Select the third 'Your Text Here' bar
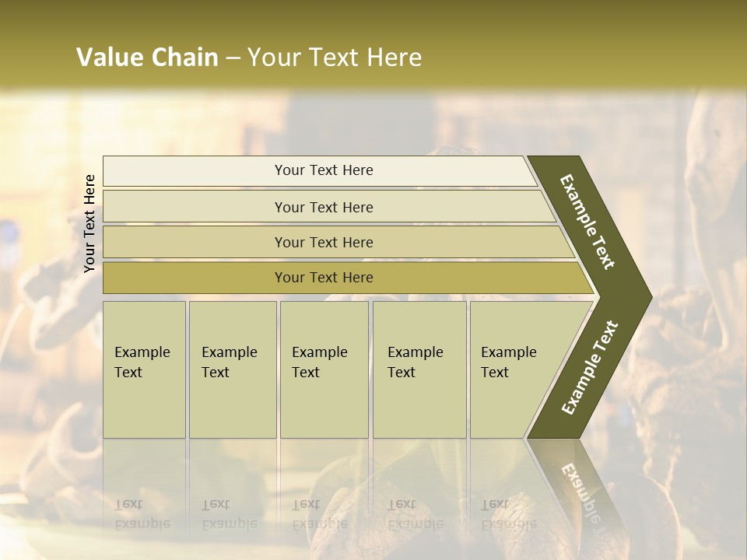The height and width of the screenshot is (560, 747). (x=338, y=242)
